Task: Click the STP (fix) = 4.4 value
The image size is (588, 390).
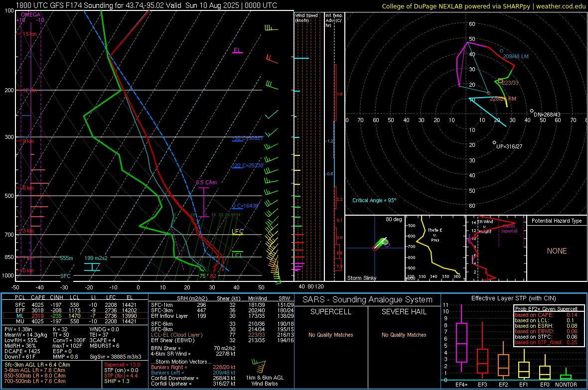Action: (x=121, y=376)
